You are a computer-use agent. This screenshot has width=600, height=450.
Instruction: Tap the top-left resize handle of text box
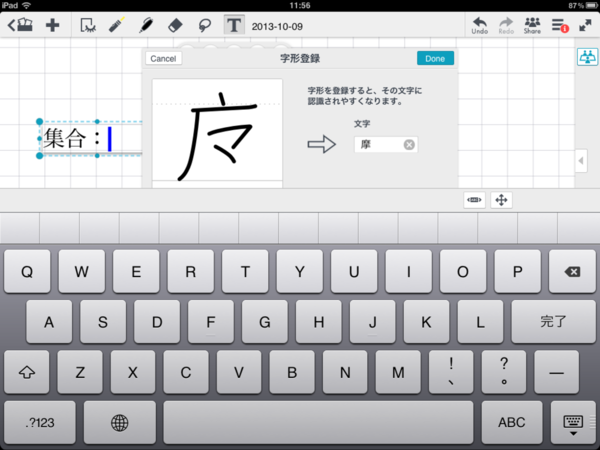(39, 122)
